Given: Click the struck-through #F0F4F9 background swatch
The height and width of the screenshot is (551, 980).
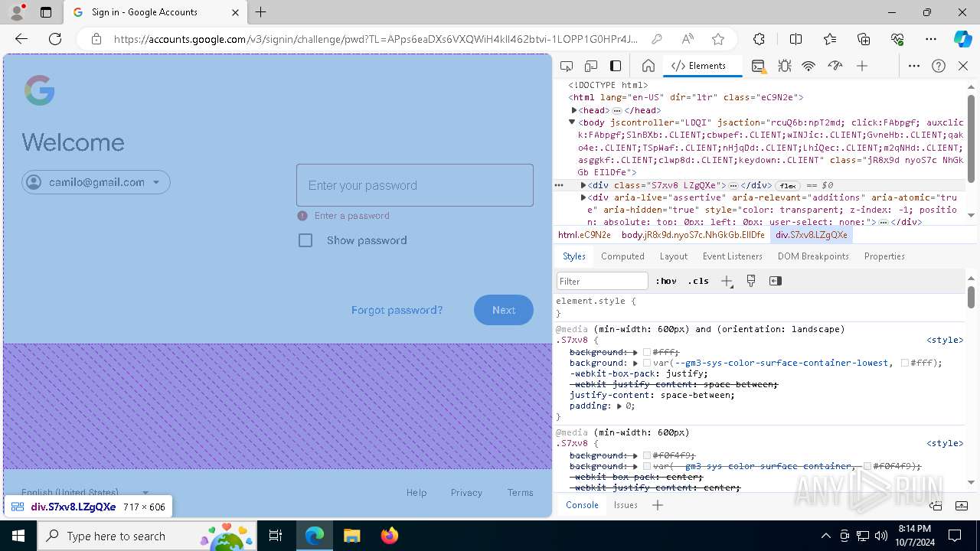Looking at the screenshot, I should pyautogui.click(x=647, y=455).
